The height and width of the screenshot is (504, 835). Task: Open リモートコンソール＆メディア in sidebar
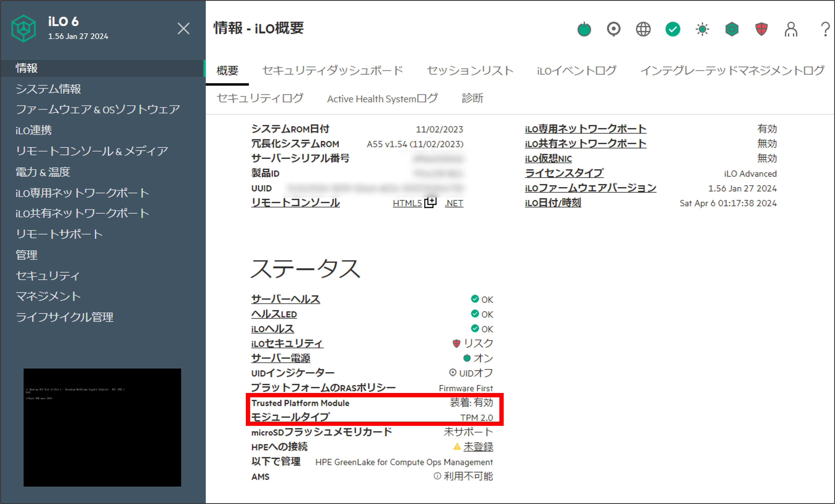pyautogui.click(x=92, y=151)
